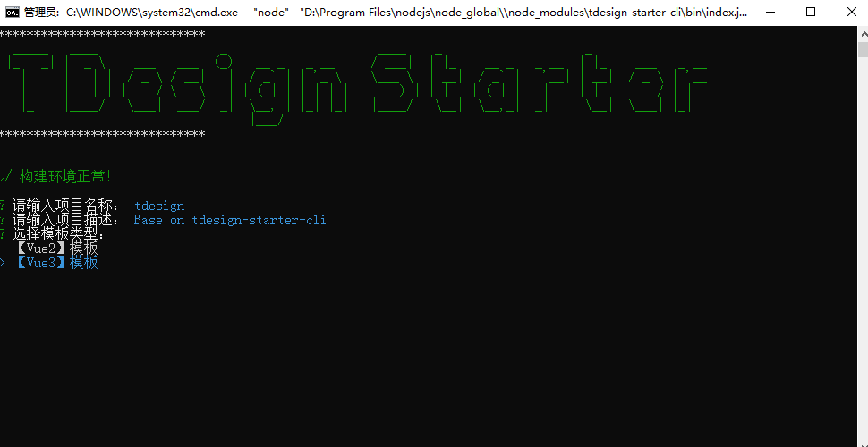This screenshot has height=447, width=868.
Task: Close the command prompt window
Action: point(850,12)
